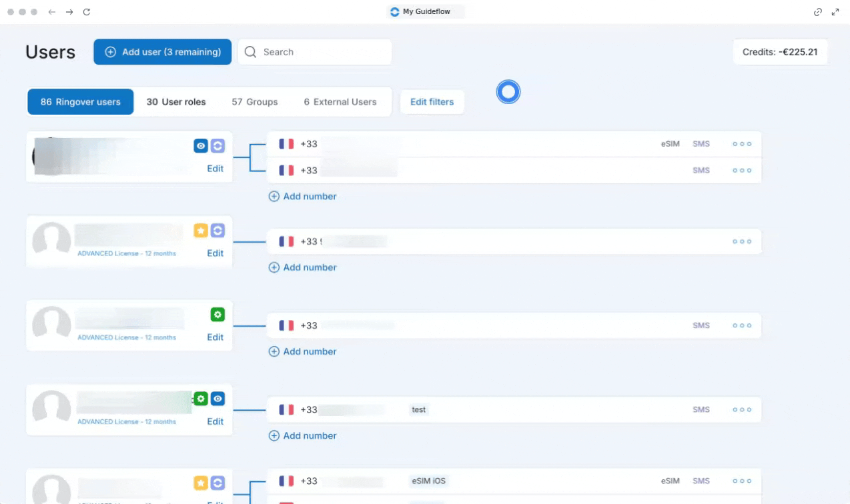850x504 pixels.
Task: Switch to the Groups tab
Action: click(255, 102)
